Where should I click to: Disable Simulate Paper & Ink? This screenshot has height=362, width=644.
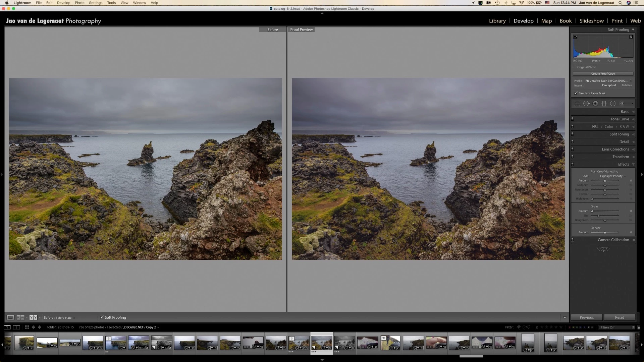(x=576, y=93)
